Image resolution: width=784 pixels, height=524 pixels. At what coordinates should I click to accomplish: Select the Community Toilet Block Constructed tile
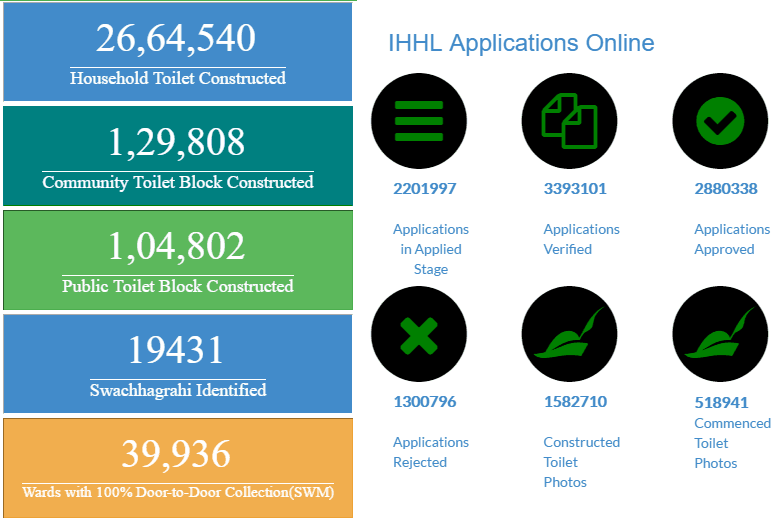click(x=178, y=156)
